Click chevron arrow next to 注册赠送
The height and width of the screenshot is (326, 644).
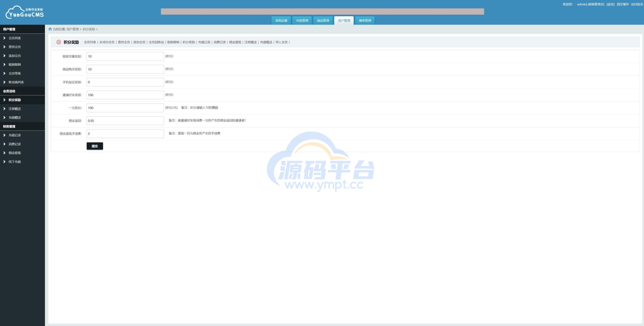pos(4,109)
